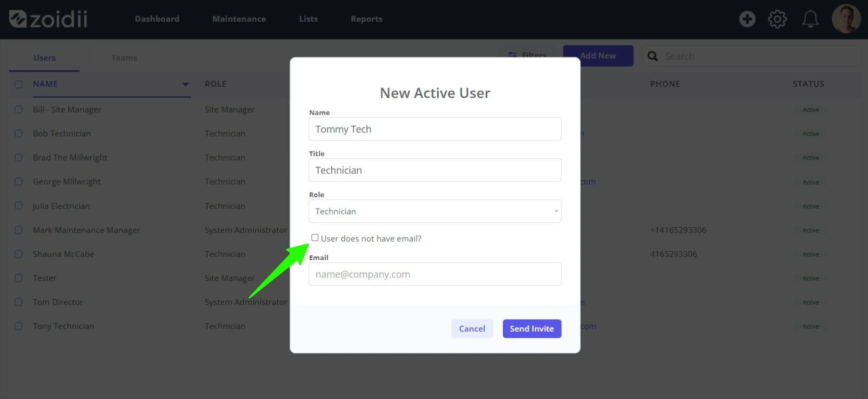Viewport: 868px width, 399px height.
Task: Click Active status for Bill - Site Manager
Action: (810, 109)
